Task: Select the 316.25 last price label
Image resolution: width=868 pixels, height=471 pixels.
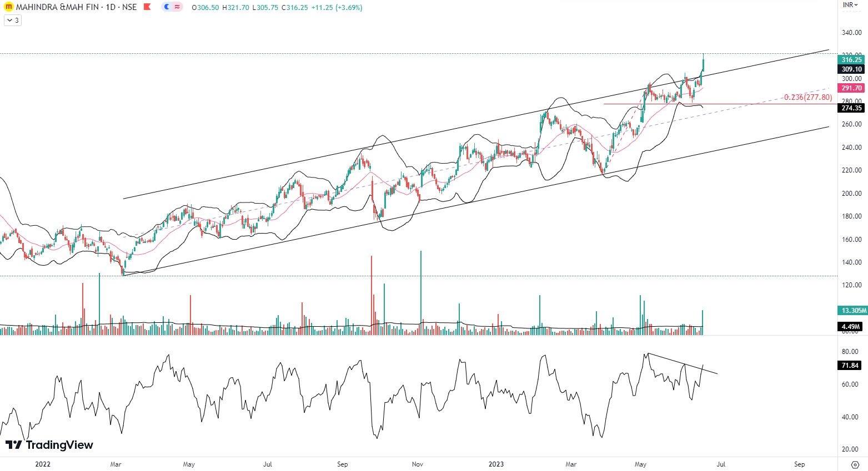Action: pyautogui.click(x=851, y=60)
